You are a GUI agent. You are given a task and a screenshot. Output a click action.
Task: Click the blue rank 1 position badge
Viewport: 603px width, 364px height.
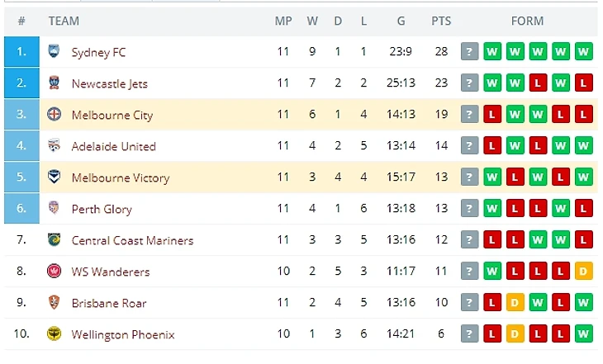21,52
